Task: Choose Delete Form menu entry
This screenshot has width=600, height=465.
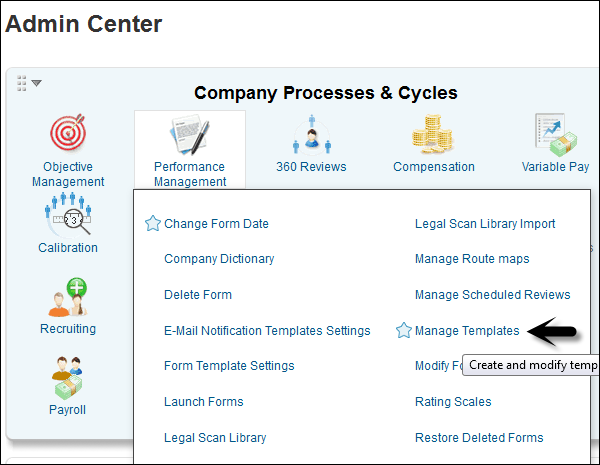Action: coord(198,295)
